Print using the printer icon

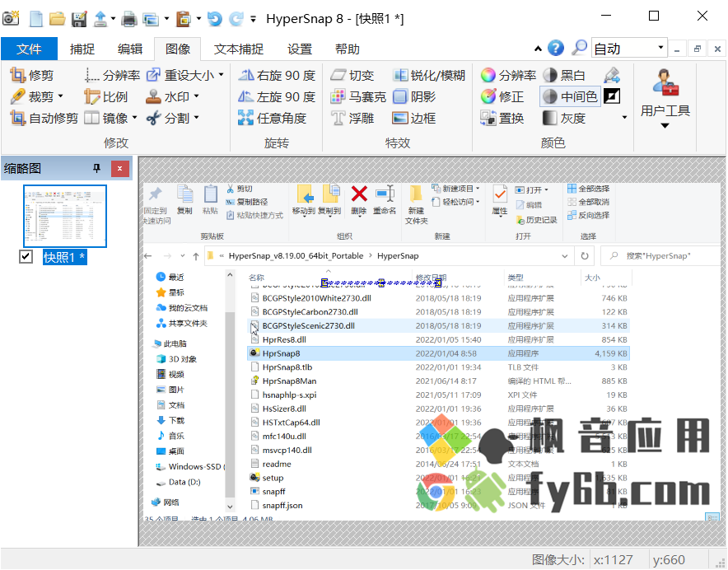(x=129, y=19)
